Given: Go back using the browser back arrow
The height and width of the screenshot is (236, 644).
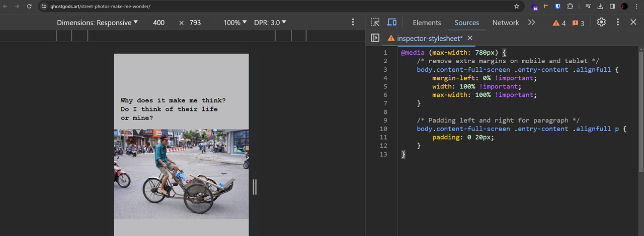Looking at the screenshot, I should pos(6,6).
